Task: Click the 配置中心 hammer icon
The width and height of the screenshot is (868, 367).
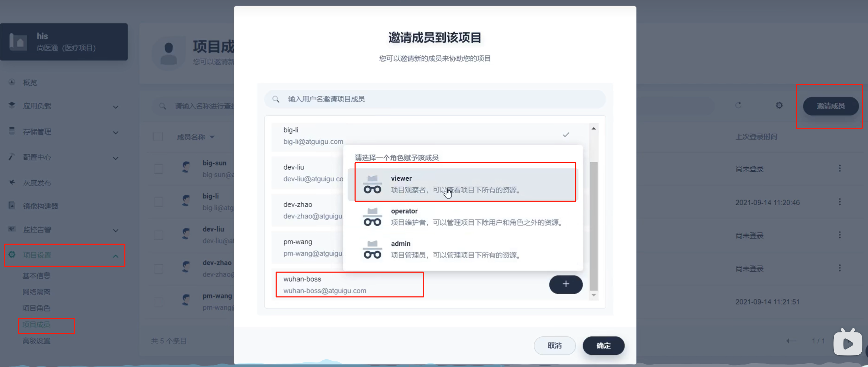Action: click(12, 157)
